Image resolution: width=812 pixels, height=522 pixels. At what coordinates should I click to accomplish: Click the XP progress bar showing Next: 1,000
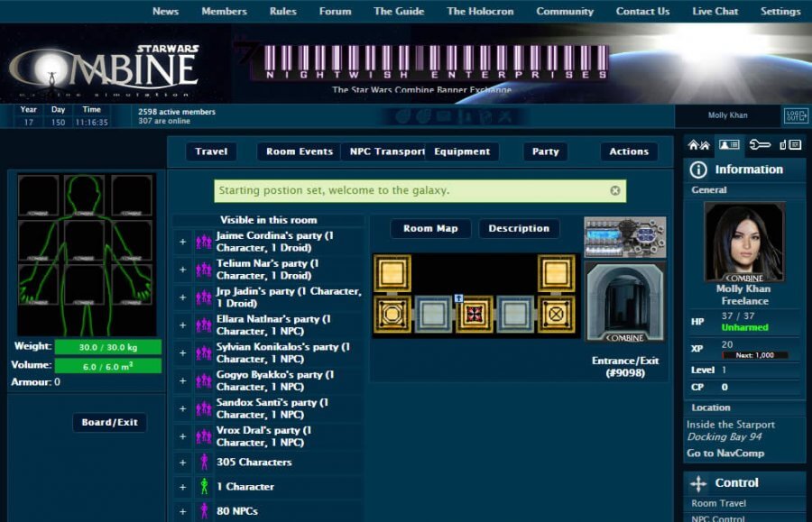tap(754, 355)
